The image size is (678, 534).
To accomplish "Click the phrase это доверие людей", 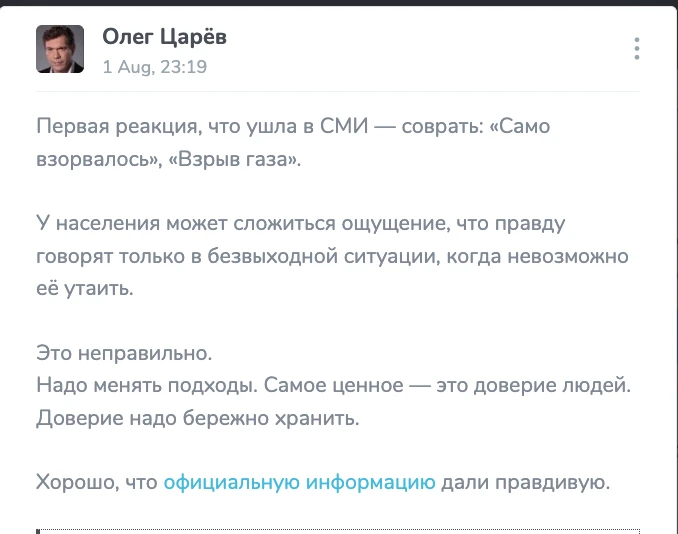I will point(534,385).
